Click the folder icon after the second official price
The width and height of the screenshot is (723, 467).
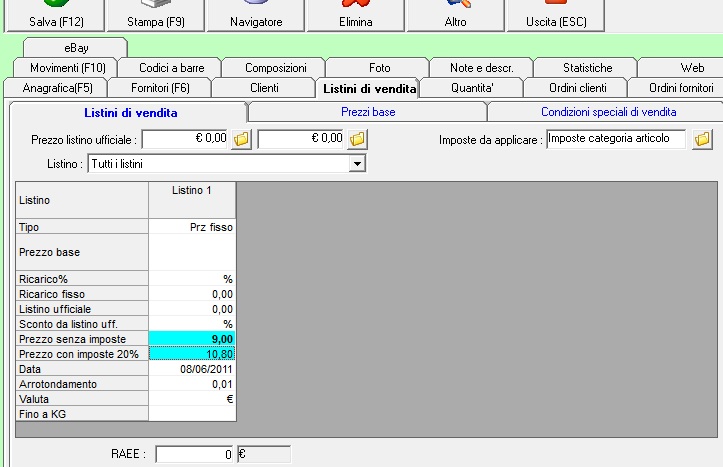[x=357, y=139]
